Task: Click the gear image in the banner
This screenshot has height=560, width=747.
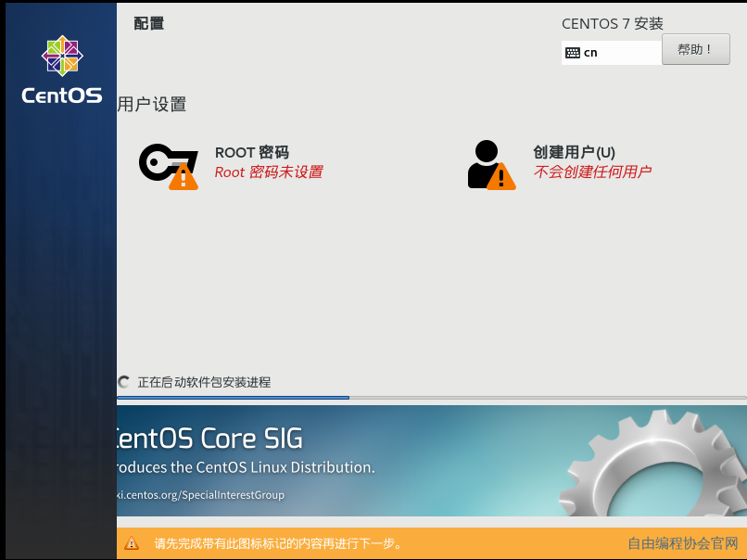Action: 652,463
